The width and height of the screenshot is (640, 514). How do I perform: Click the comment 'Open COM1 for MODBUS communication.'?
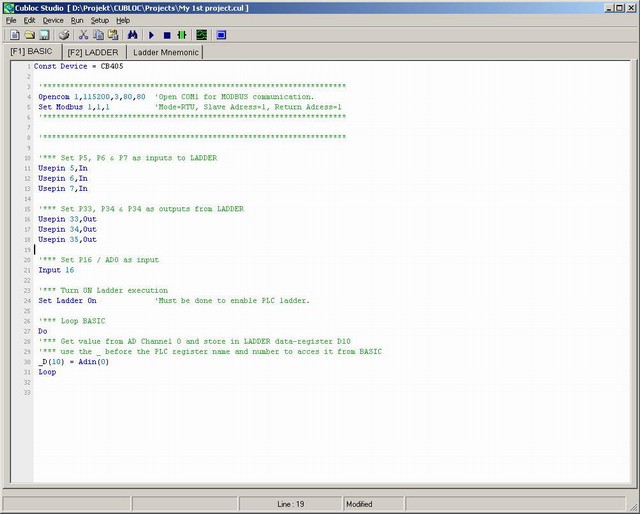(235, 97)
